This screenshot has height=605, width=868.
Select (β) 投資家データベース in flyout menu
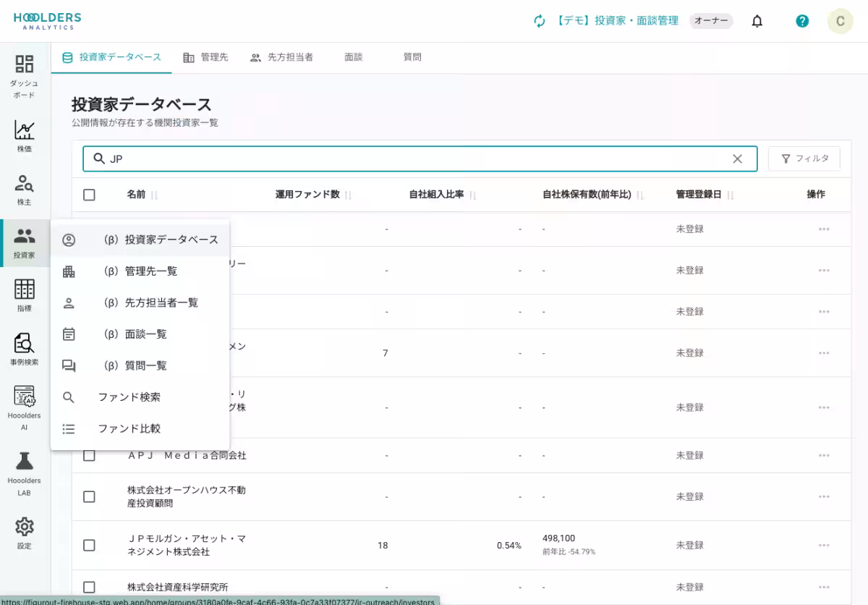point(140,240)
